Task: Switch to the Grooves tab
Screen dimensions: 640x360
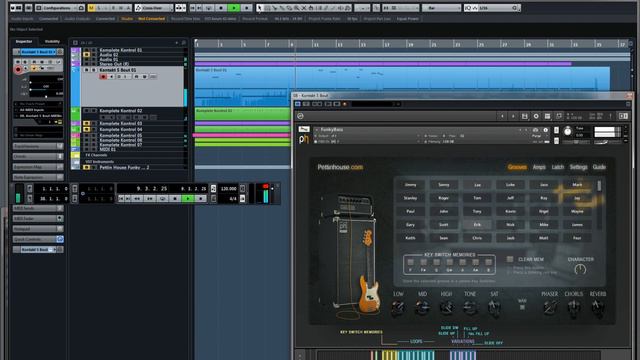Action: click(x=517, y=167)
